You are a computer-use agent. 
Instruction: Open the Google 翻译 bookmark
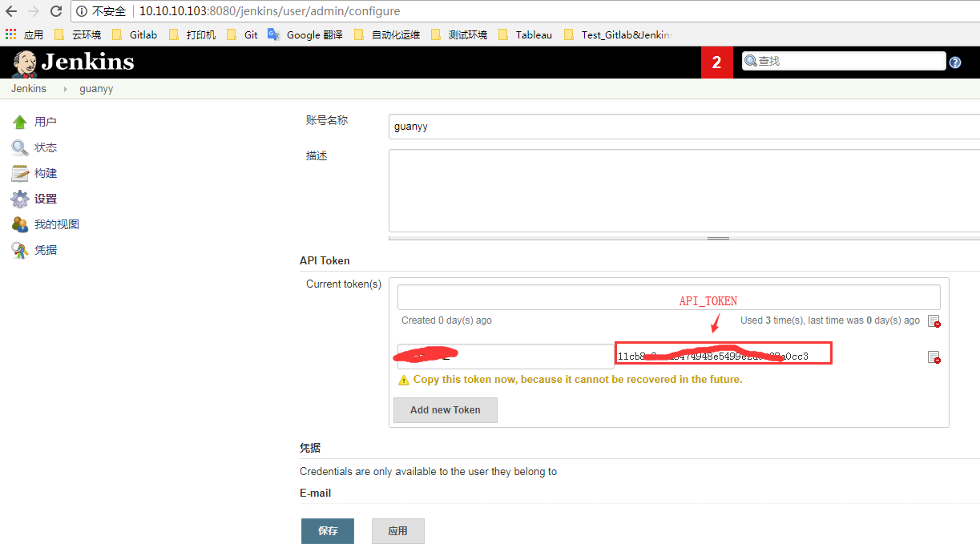click(305, 34)
